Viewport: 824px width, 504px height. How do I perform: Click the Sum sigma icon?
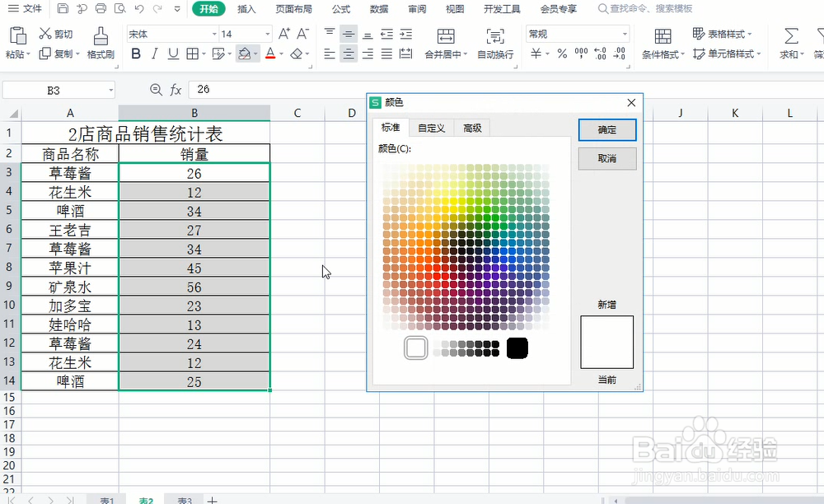[x=791, y=35]
